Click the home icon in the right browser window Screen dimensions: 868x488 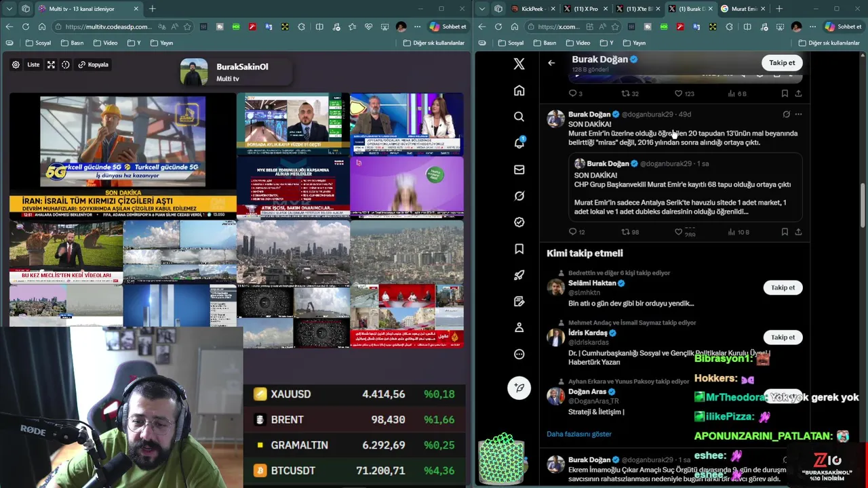point(515,26)
